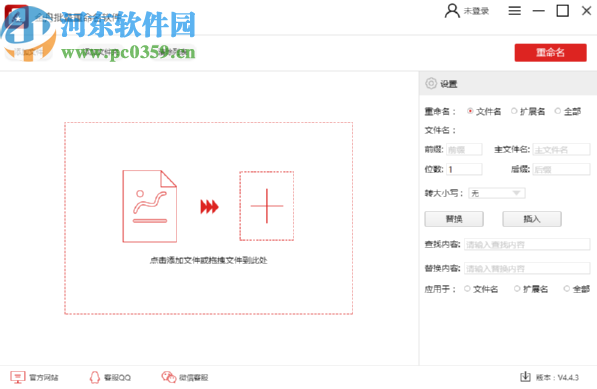Image resolution: width=597 pixels, height=389 pixels.
Task: Click the version download icon
Action: pyautogui.click(x=525, y=377)
